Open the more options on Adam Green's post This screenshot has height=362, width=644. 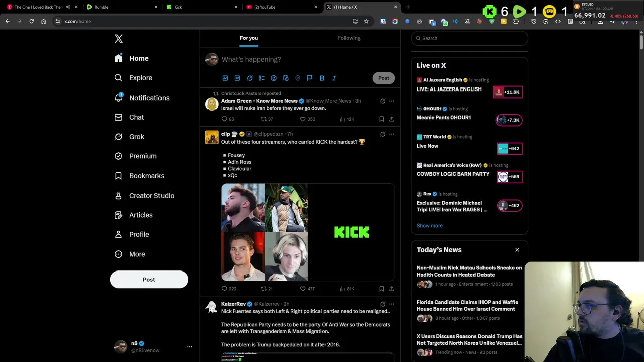(392, 101)
